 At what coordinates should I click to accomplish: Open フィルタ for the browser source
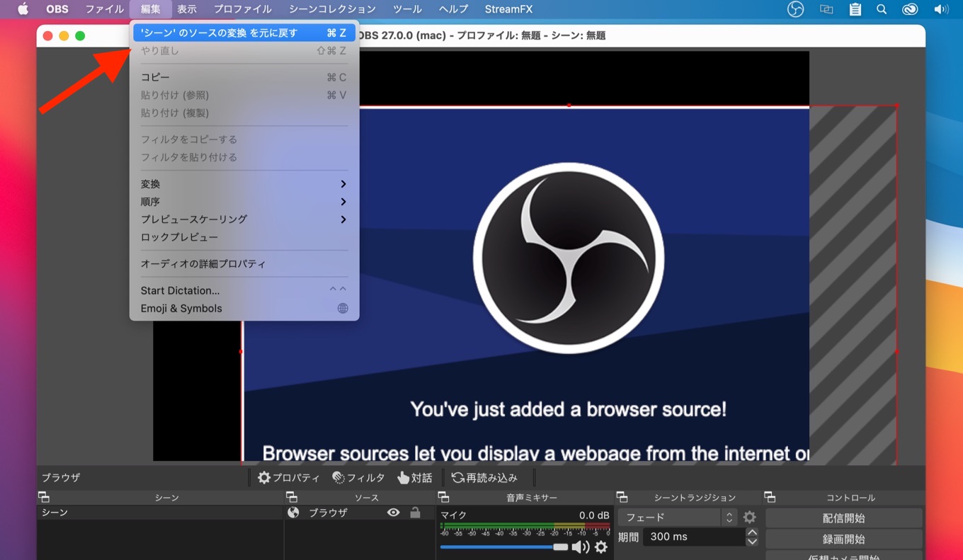click(x=358, y=478)
